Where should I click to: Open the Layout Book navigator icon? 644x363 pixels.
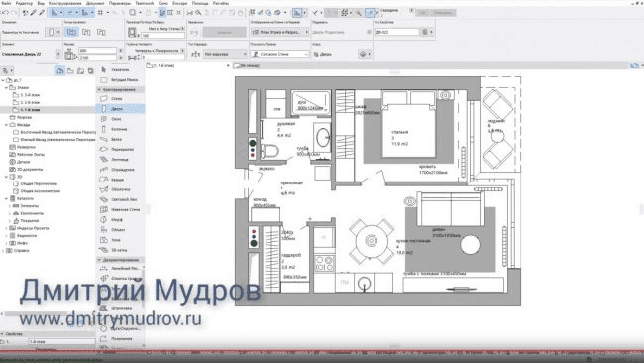pyautogui.click(x=80, y=71)
